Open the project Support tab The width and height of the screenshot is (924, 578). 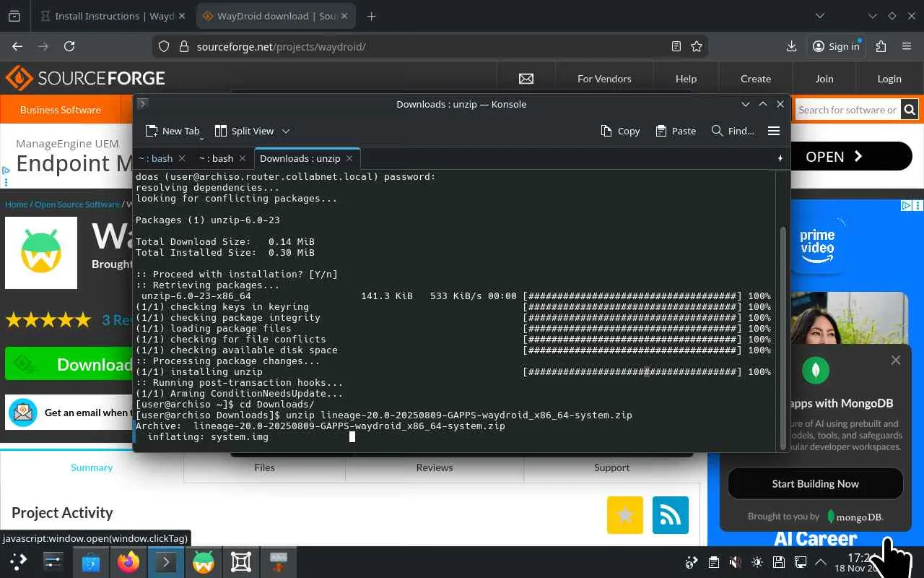point(612,467)
